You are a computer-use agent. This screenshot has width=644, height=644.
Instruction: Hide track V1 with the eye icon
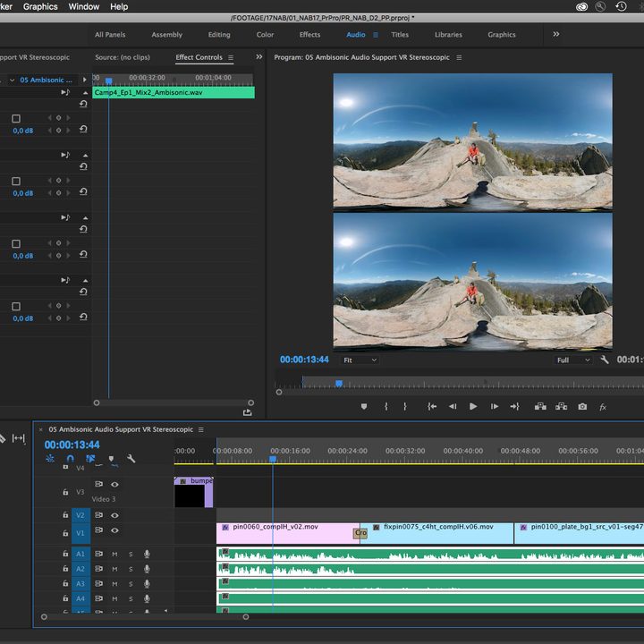click(x=114, y=530)
